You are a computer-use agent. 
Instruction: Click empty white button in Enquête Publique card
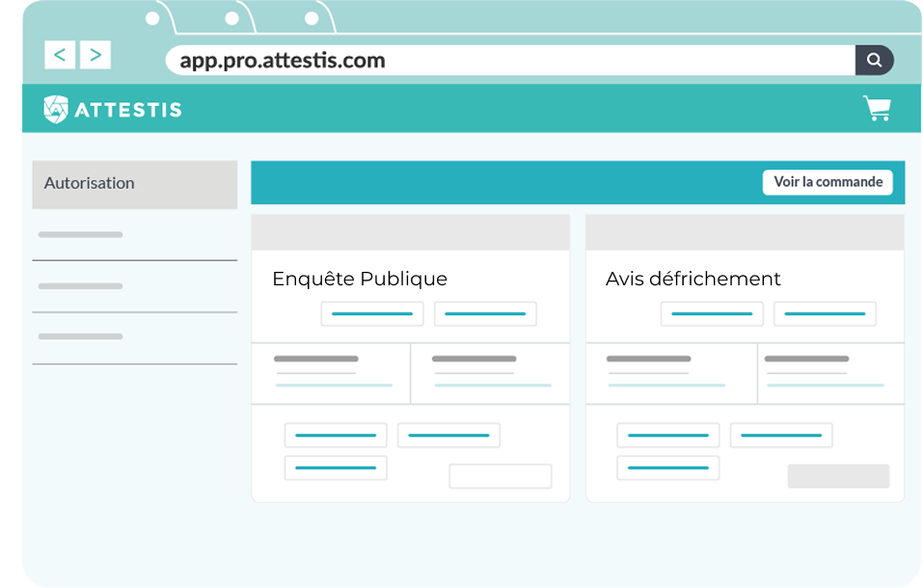point(500,476)
